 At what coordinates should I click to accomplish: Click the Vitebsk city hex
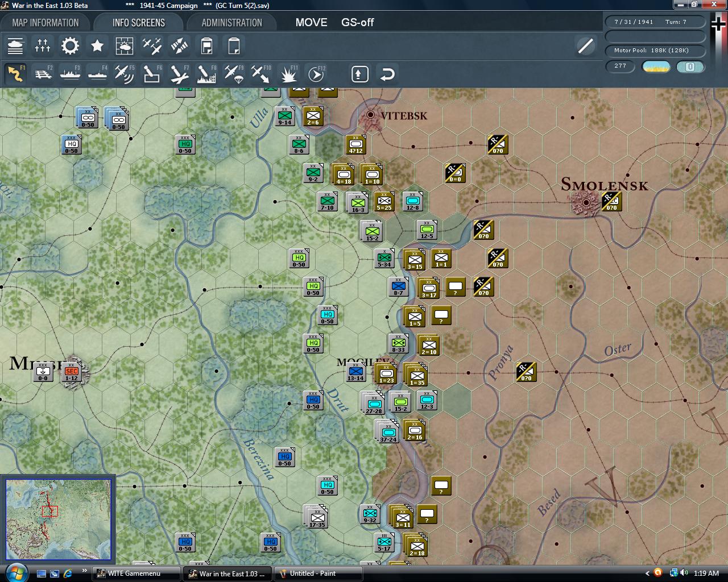tap(370, 115)
